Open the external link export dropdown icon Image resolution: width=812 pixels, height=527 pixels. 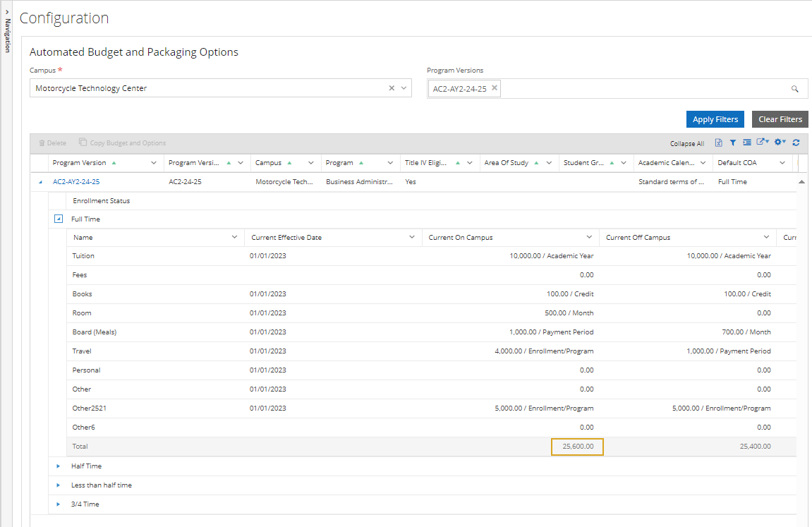pyautogui.click(x=763, y=143)
